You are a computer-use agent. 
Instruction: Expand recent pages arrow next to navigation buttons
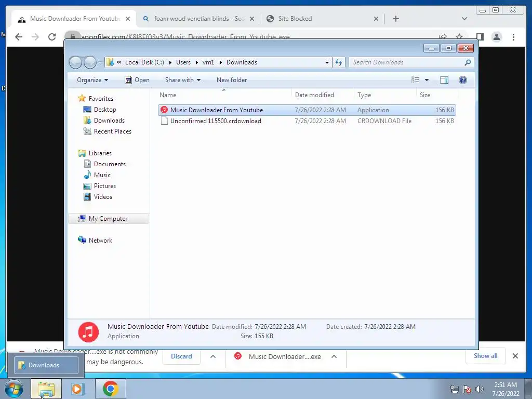click(100, 63)
